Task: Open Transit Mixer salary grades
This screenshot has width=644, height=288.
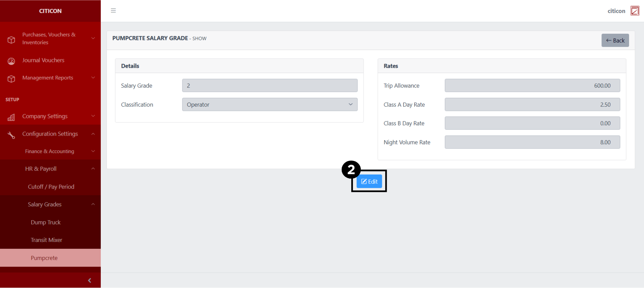Action: click(x=46, y=240)
